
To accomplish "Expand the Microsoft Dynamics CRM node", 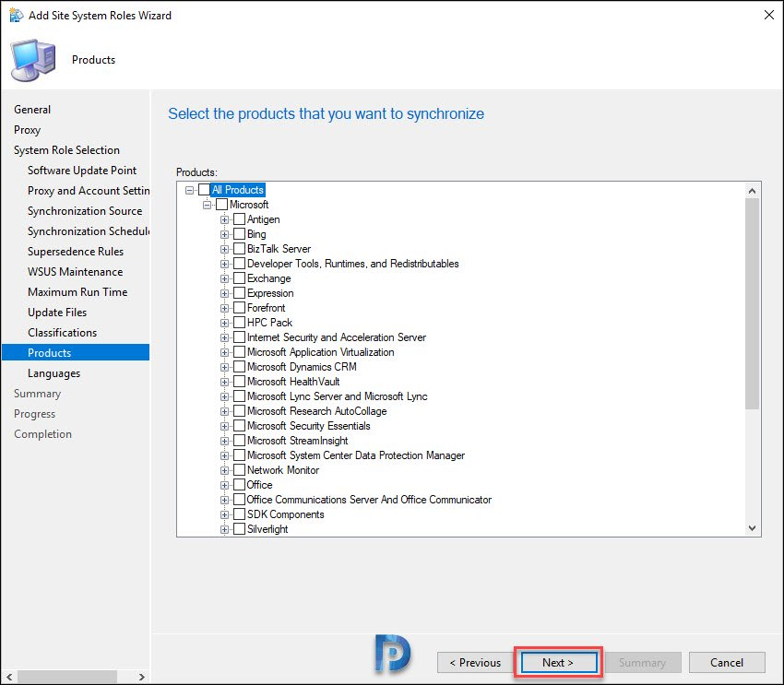I will point(224,367).
